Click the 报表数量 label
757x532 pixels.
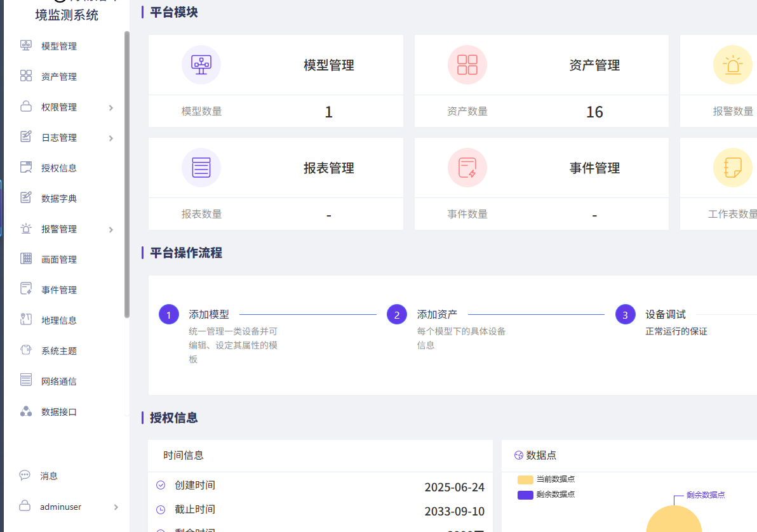(x=202, y=214)
